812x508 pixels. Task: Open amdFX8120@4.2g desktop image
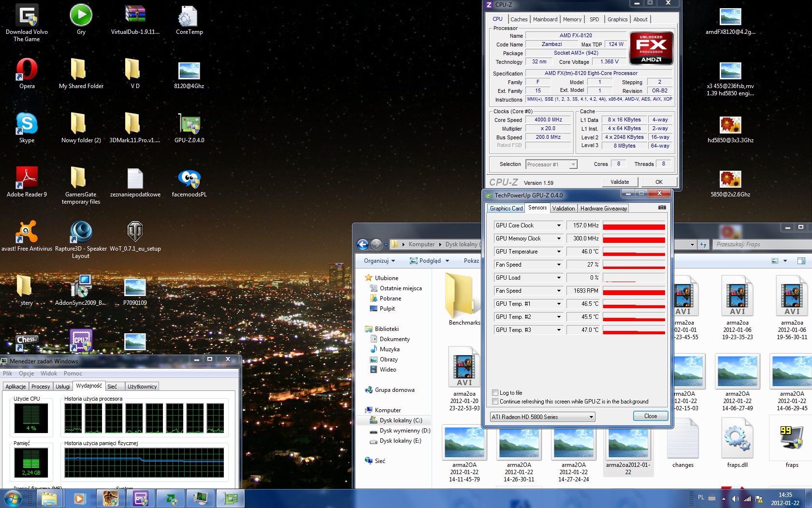pyautogui.click(x=730, y=20)
